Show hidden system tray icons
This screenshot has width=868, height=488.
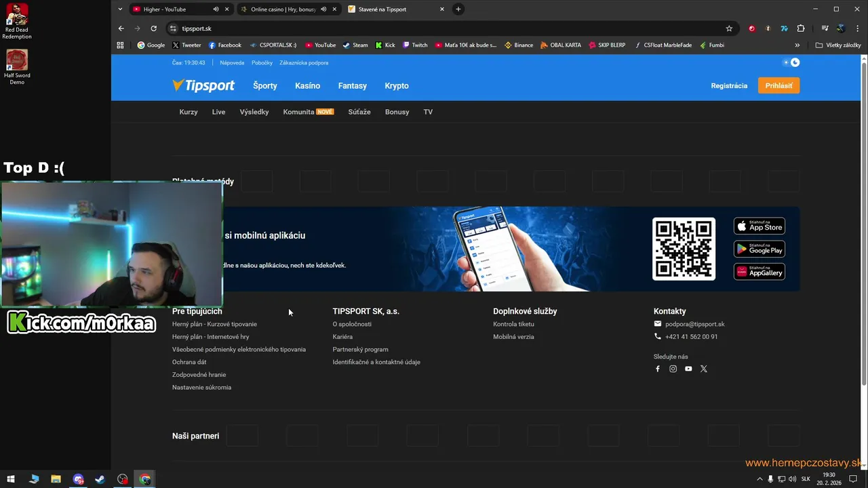coord(759,479)
